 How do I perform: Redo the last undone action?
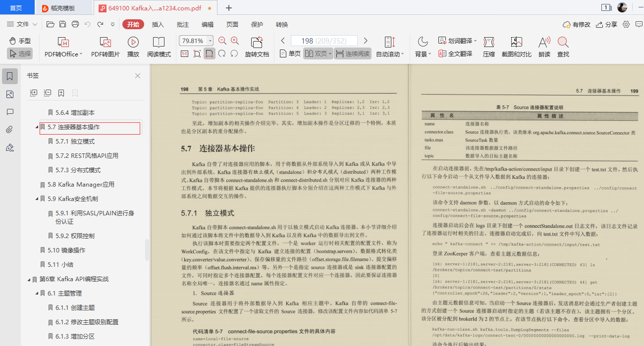pos(101,24)
